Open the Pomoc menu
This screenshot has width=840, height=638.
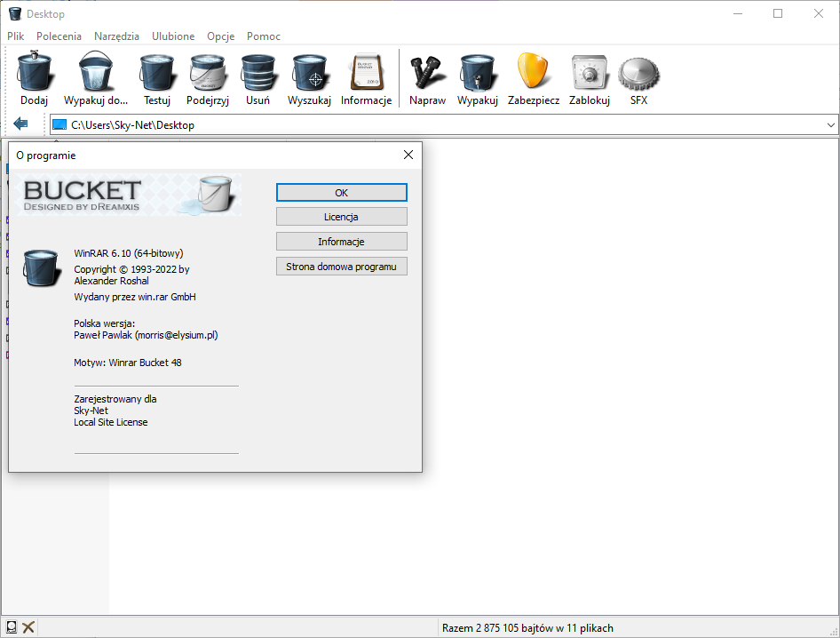pyautogui.click(x=264, y=36)
